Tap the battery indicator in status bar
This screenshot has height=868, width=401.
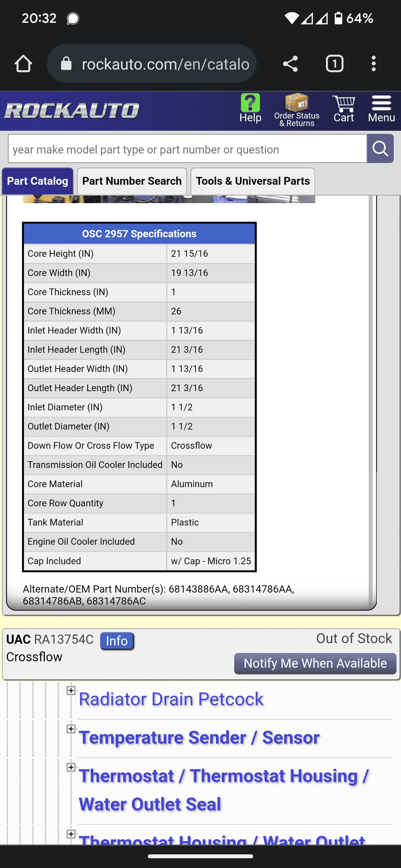pyautogui.click(x=338, y=18)
